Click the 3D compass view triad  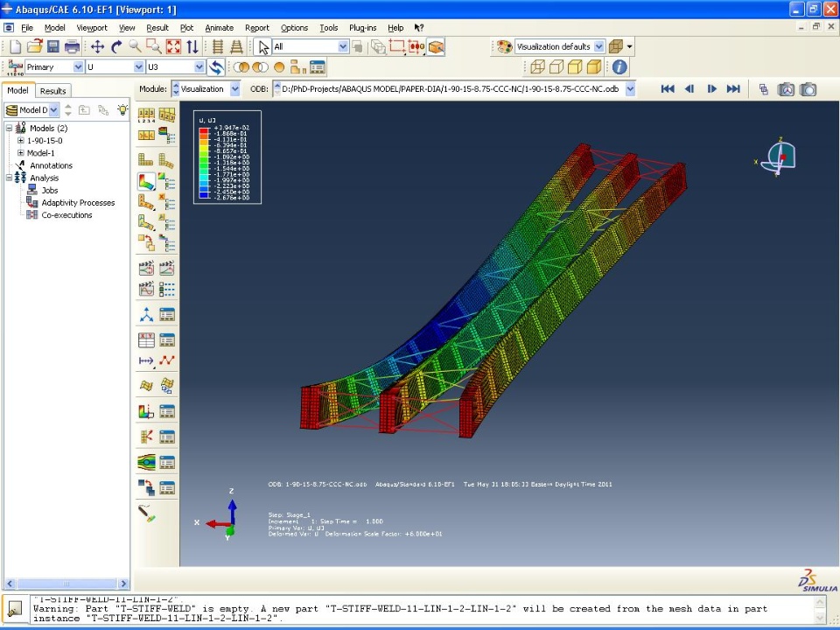[x=780, y=158]
